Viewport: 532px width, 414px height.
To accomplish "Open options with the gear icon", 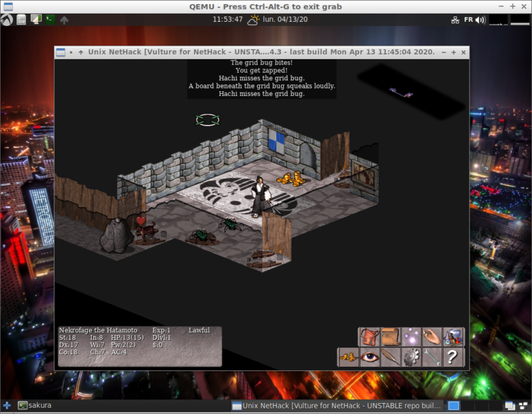I will [411, 357].
